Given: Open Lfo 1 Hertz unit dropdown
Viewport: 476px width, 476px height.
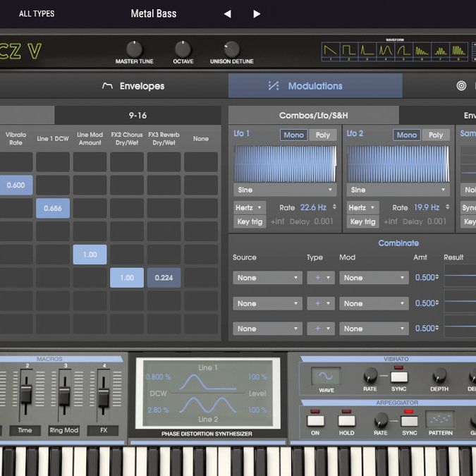Looking at the screenshot, I should [x=250, y=207].
